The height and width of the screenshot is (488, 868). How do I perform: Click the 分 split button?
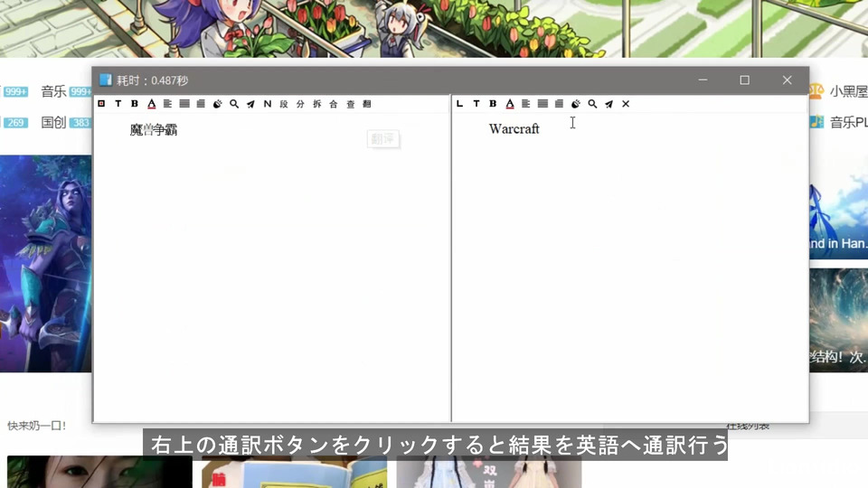[300, 103]
